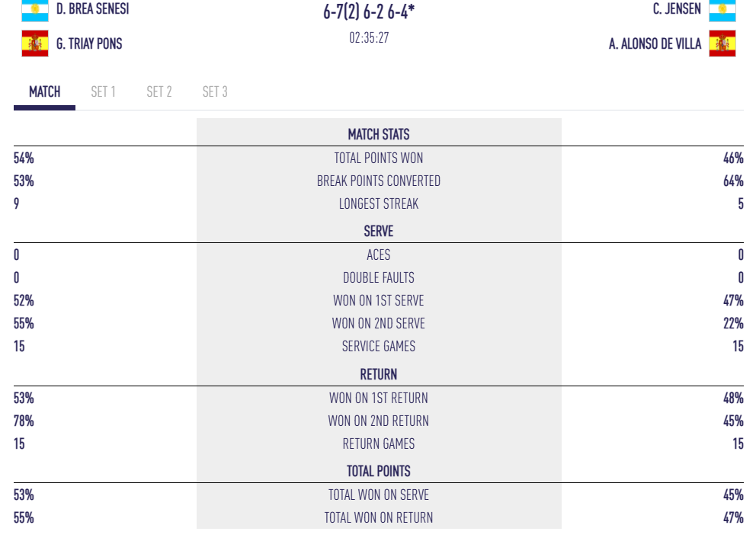Switch to the MATCH tab
Image resolution: width=756 pixels, height=541 pixels.
click(44, 92)
